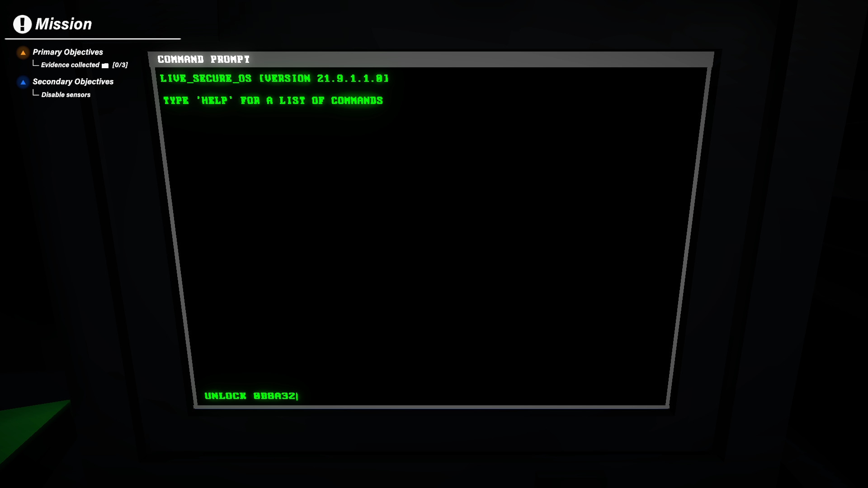This screenshot has height=488, width=868.
Task: Click the TYPE 'HELP' command hint text
Action: coord(272,100)
